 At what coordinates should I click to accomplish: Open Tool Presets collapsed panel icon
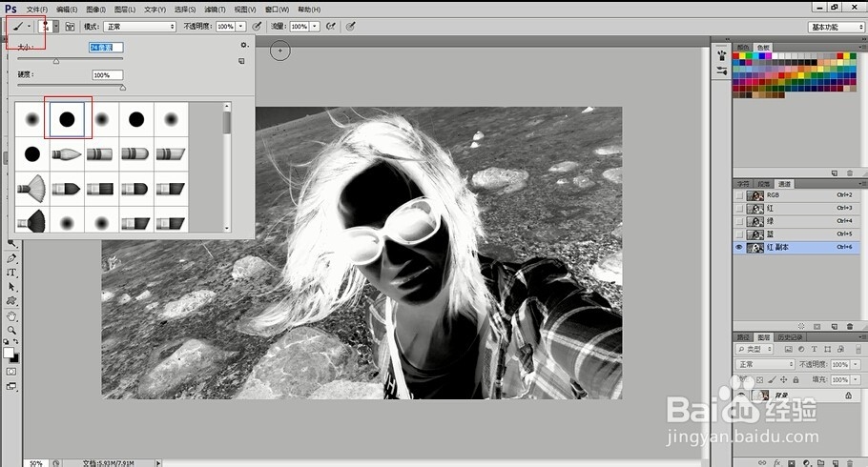[721, 71]
